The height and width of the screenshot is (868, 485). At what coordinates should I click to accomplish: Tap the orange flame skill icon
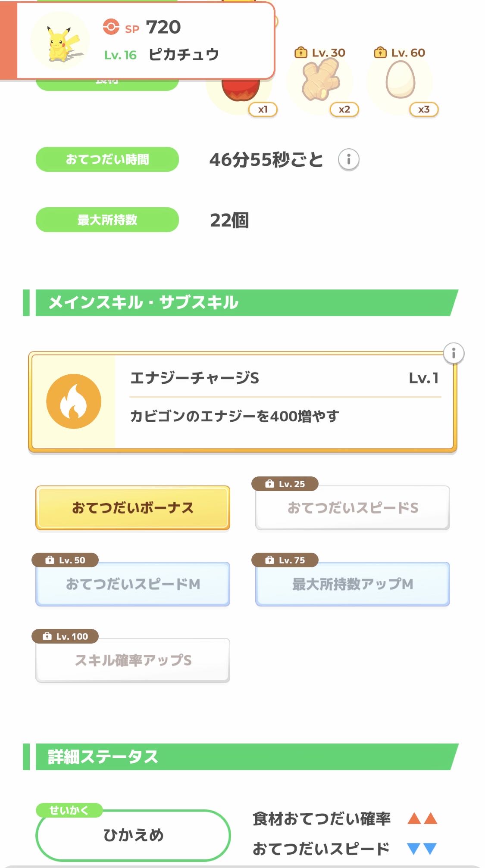74,401
